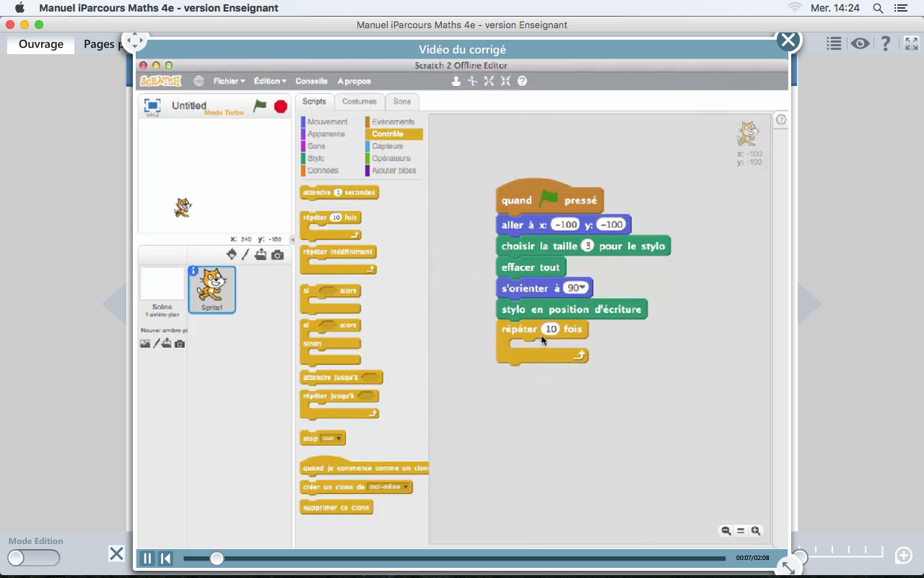This screenshot has height=578, width=924.
Task: Open the stop tout dropdown
Action: (332, 439)
